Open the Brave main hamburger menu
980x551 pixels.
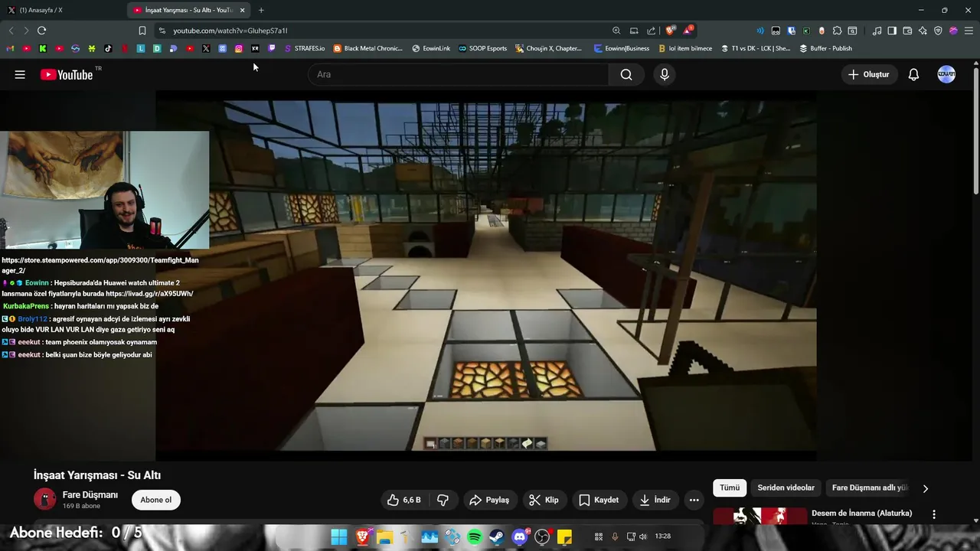[x=969, y=31]
